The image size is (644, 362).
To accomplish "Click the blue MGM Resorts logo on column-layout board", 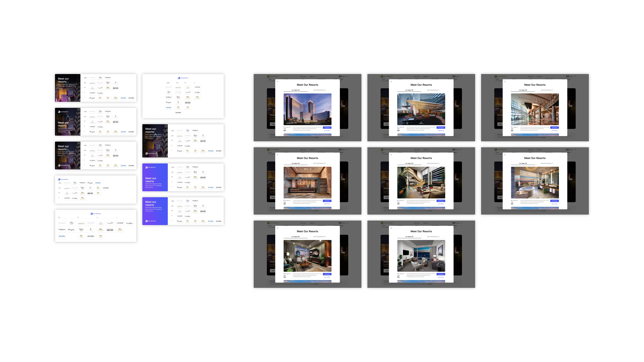I will coord(183,78).
